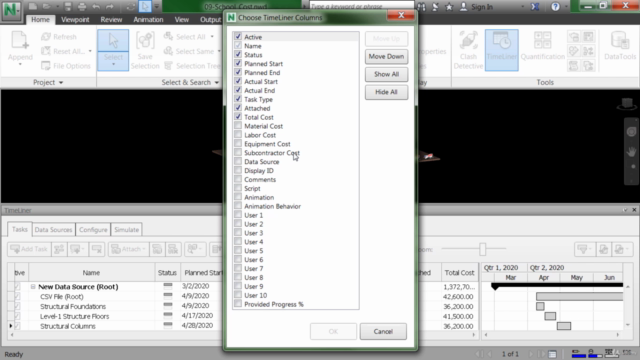Click the Refresh icon in ribbon
The width and height of the screenshot is (640, 360).
(x=46, y=37)
